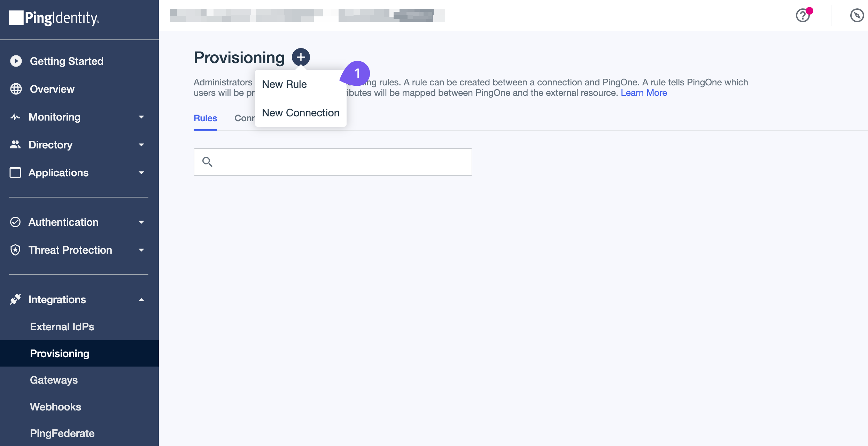Viewport: 868px width, 446px height.
Task: Click inside the search input field
Action: [x=333, y=162]
